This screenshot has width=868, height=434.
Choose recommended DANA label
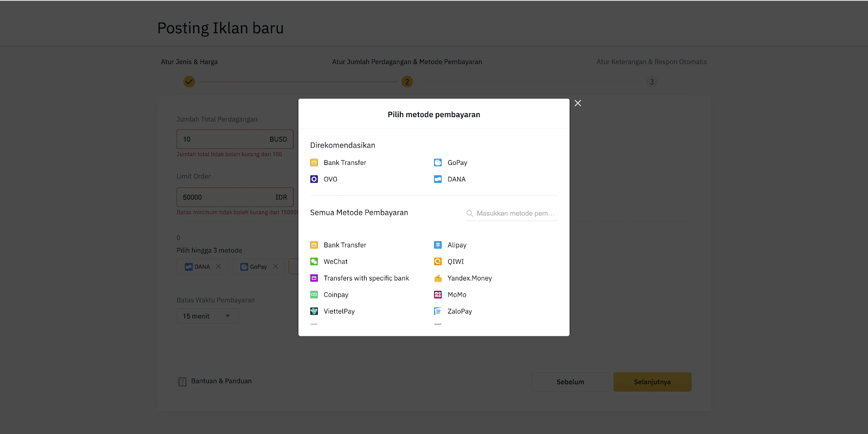[x=456, y=179]
